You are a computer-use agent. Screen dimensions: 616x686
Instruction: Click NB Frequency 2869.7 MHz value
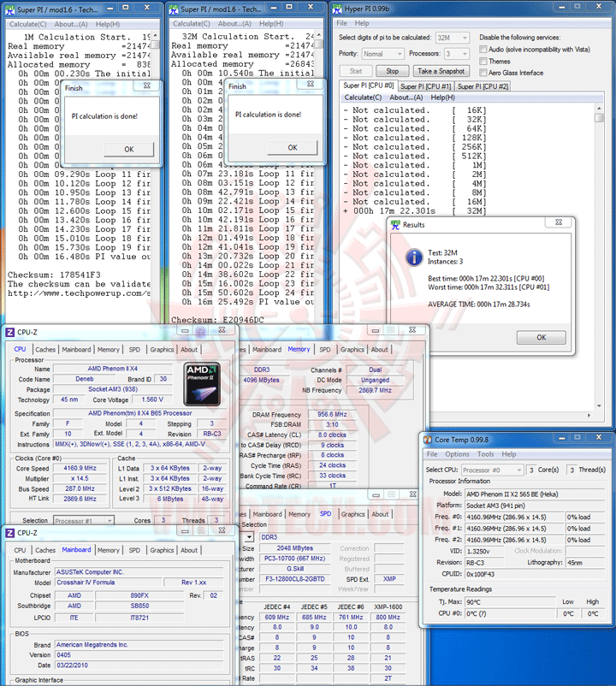tap(375, 390)
